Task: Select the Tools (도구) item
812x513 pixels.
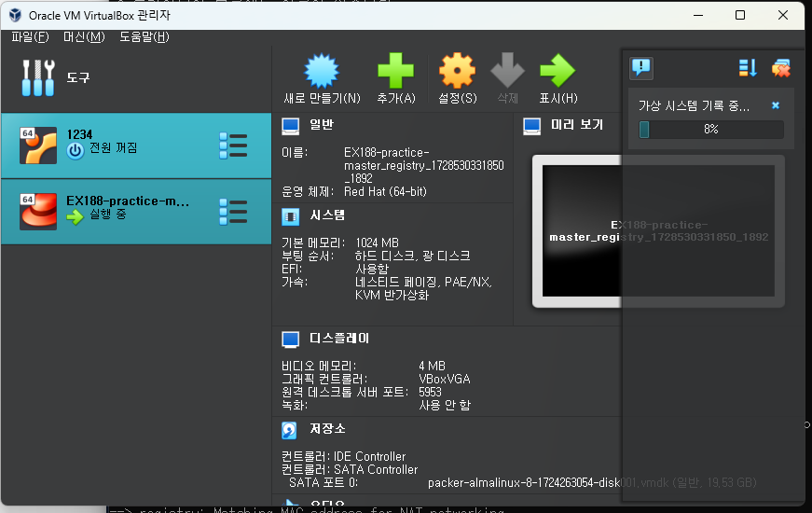Action: coord(136,77)
